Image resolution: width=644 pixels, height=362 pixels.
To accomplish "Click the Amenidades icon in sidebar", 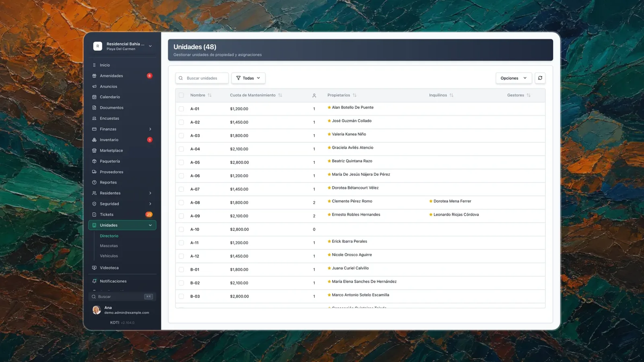I will click(94, 76).
